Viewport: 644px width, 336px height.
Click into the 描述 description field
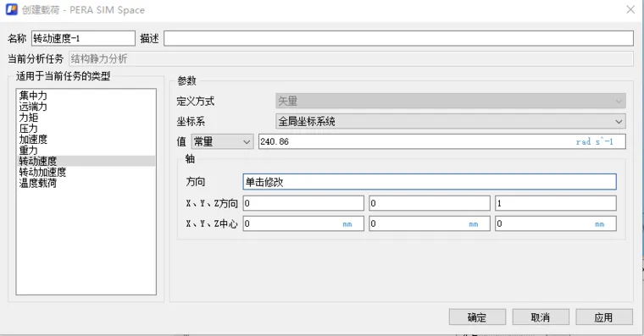[x=398, y=39]
